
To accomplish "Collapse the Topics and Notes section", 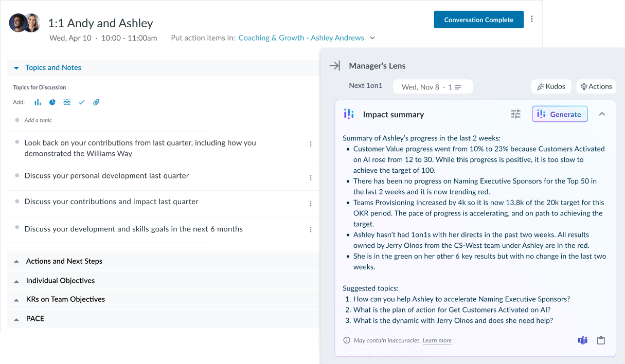I will 15,67.
